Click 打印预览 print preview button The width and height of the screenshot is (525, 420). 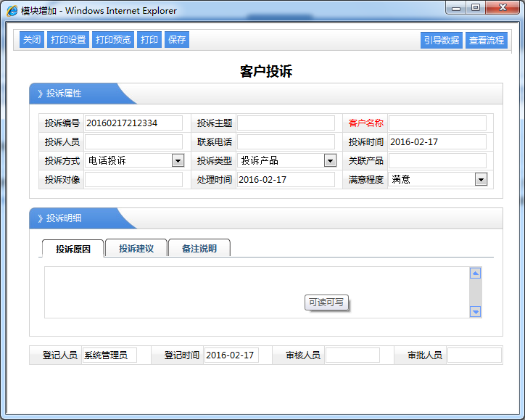[113, 40]
